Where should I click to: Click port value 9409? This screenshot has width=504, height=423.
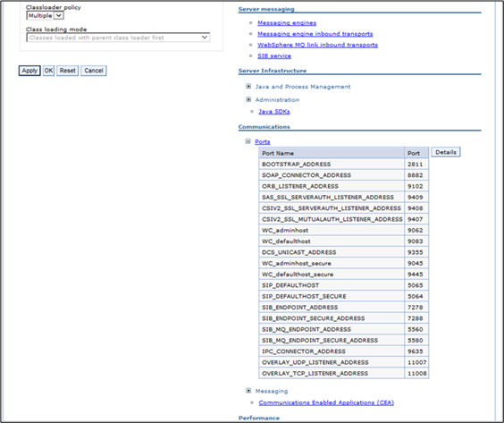pos(415,197)
